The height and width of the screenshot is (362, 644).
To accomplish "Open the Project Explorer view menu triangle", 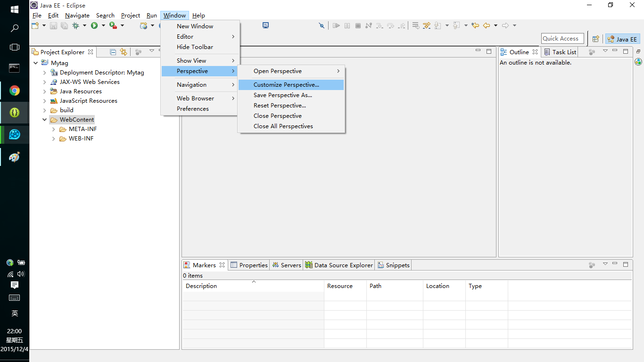I will coord(152,51).
